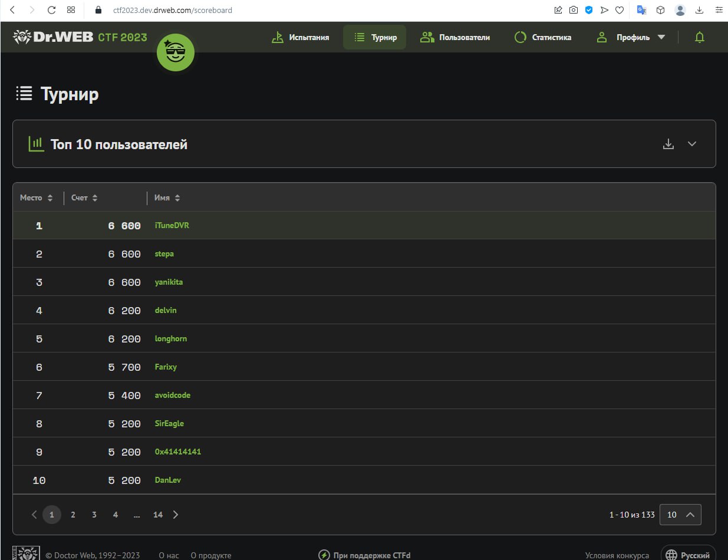The height and width of the screenshot is (560, 728).
Task: Click the share page icon in address bar
Action: point(558,10)
